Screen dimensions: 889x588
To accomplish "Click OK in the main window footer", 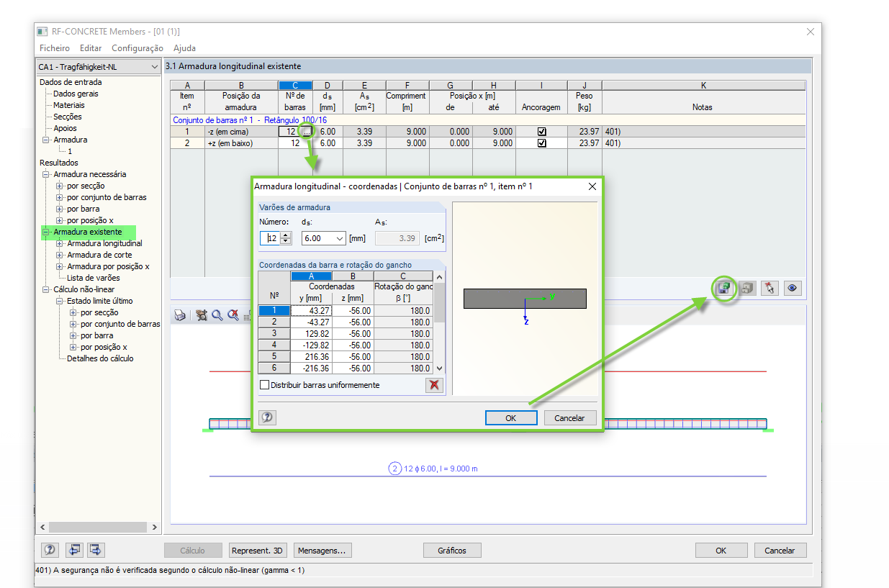I will [x=721, y=551].
